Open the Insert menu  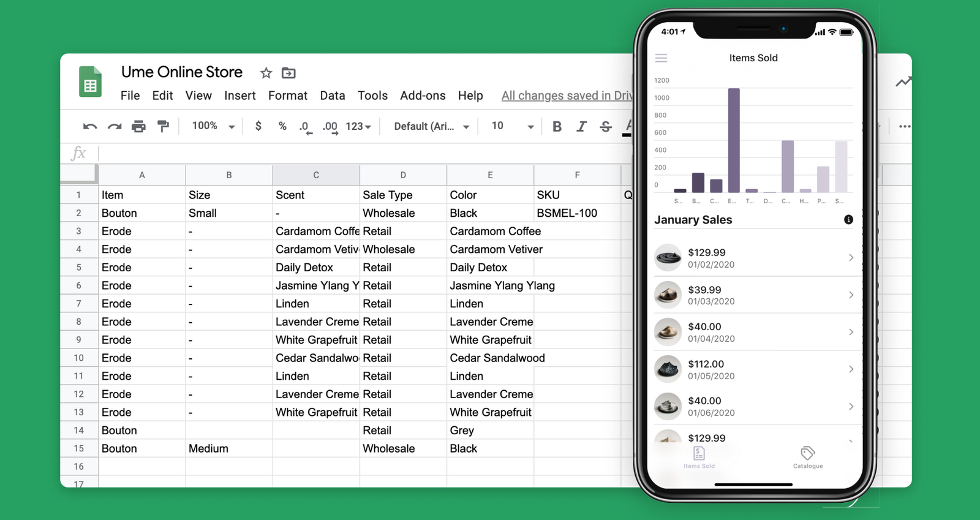[240, 96]
